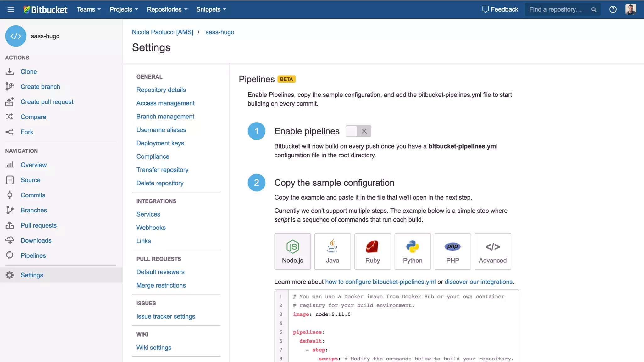Image resolution: width=644 pixels, height=362 pixels.
Task: Click the Clone download icon
Action: 9,72
